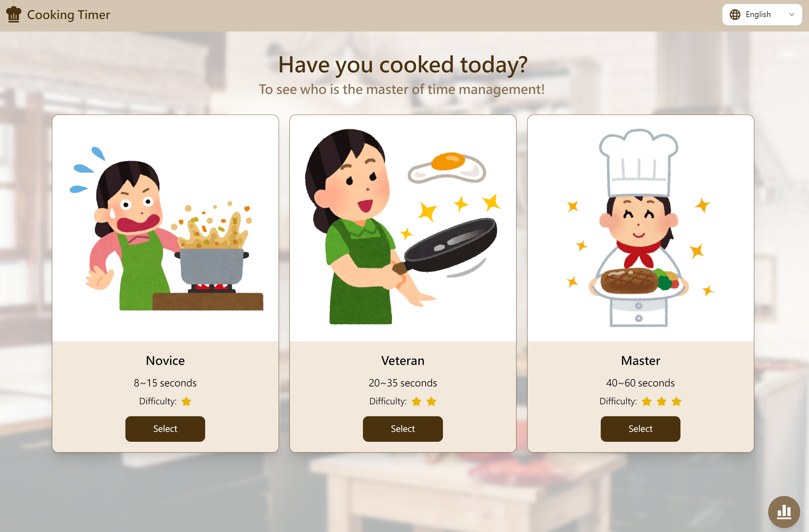Click the Master card heading
The height and width of the screenshot is (532, 809).
(640, 360)
